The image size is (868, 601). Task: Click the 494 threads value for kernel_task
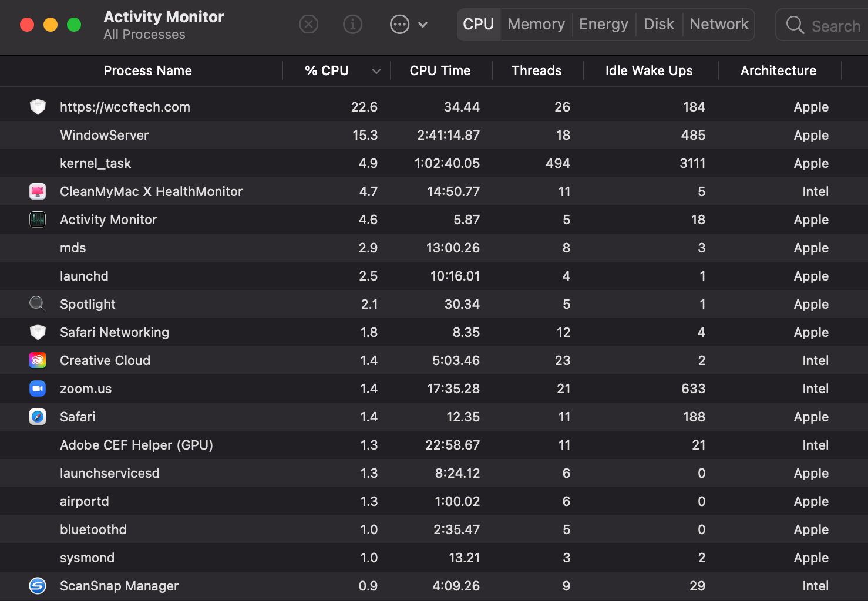tap(558, 163)
